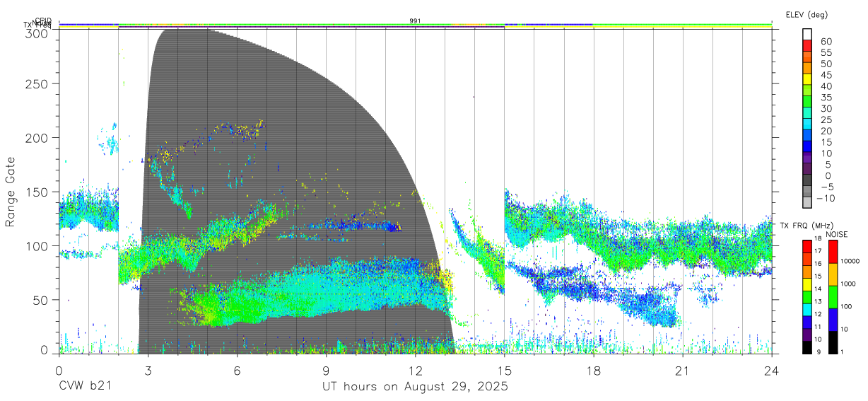Click the '24' UT hour tick label
Image resolution: width=868 pixels, height=401 pixels.
[x=772, y=370]
